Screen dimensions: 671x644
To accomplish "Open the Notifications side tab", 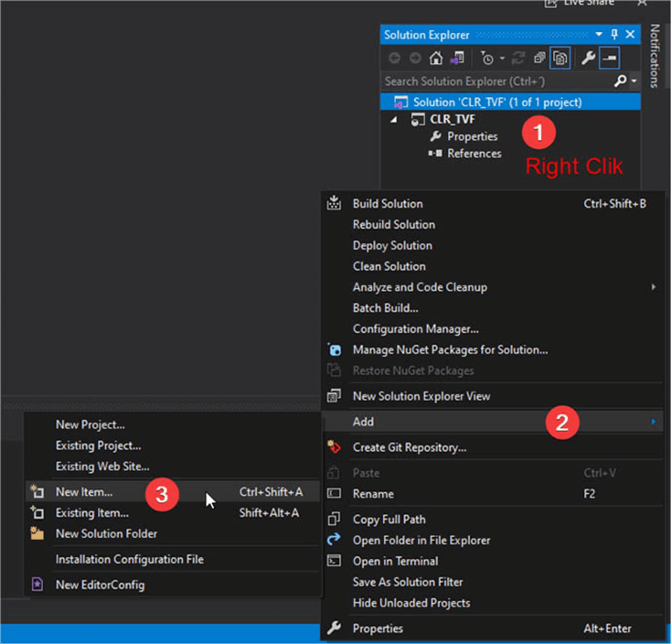I will click(655, 55).
